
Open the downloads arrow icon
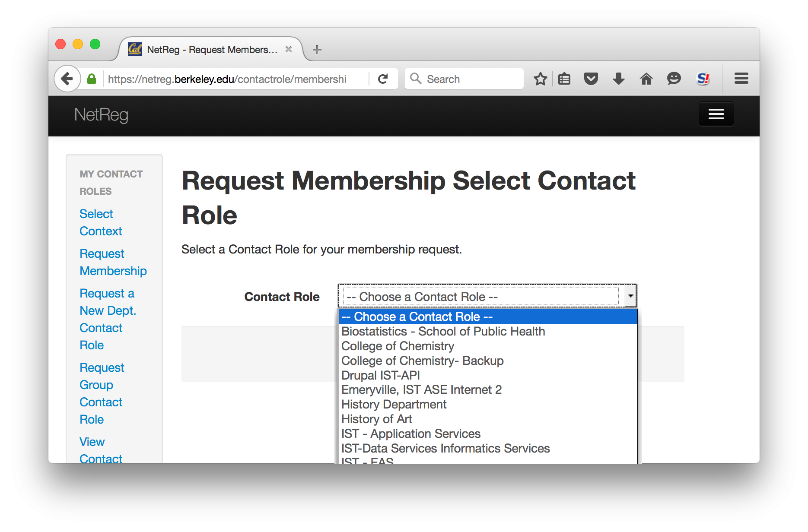click(619, 79)
